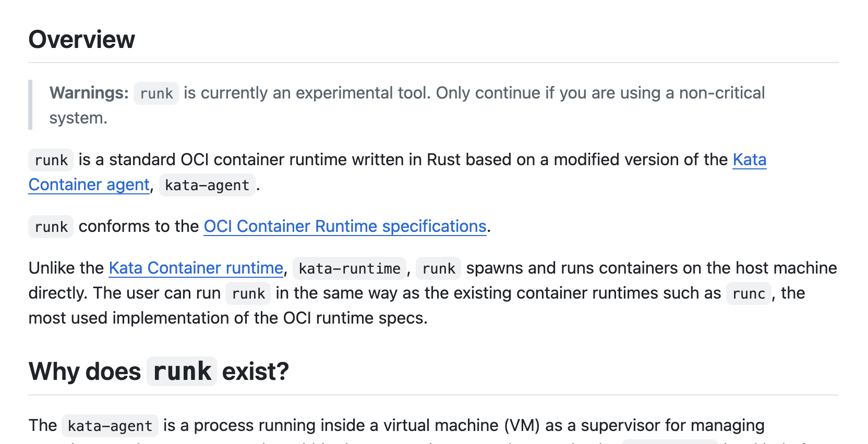Screen dimensions: 868x444
Task: Click the "Why does runk exist?" heading
Action: click(x=159, y=372)
